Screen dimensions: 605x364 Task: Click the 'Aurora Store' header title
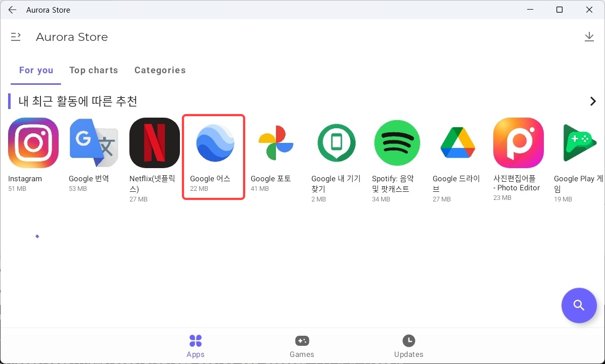[72, 37]
